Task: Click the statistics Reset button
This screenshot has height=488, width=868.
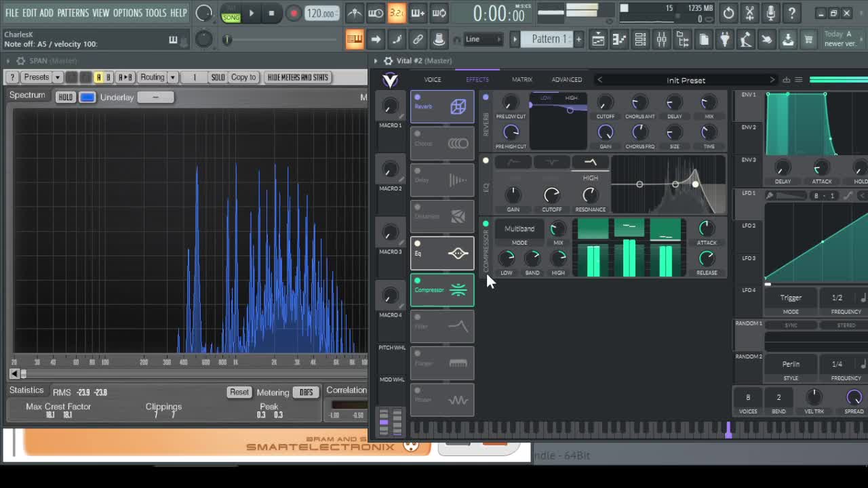Action: coord(239,392)
